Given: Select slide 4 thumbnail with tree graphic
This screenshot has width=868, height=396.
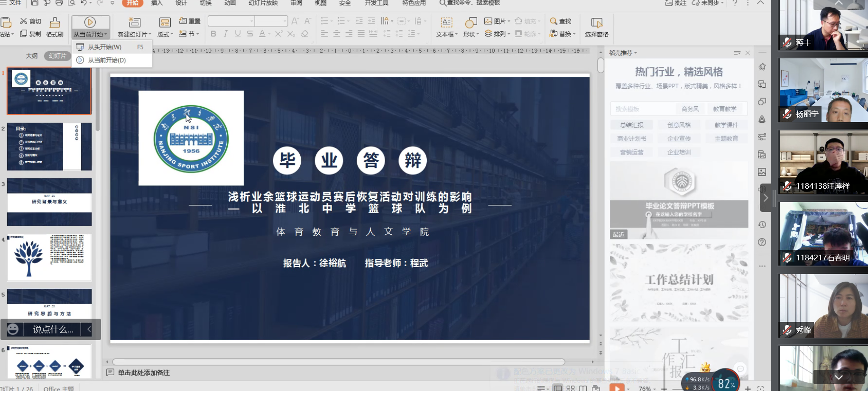Looking at the screenshot, I should (49, 258).
